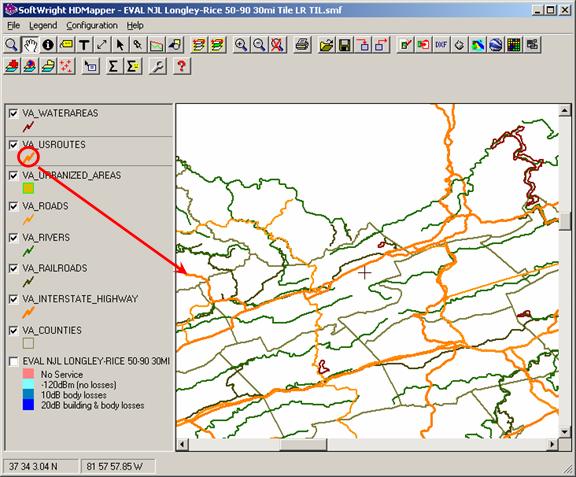Hide the VA_RIVERS layer
576x477 pixels.
coord(14,238)
